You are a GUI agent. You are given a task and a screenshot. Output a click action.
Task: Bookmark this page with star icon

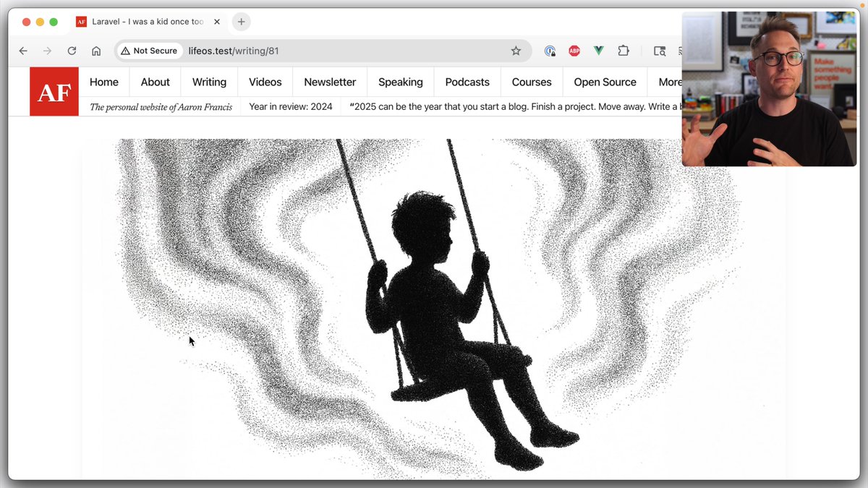click(x=516, y=51)
